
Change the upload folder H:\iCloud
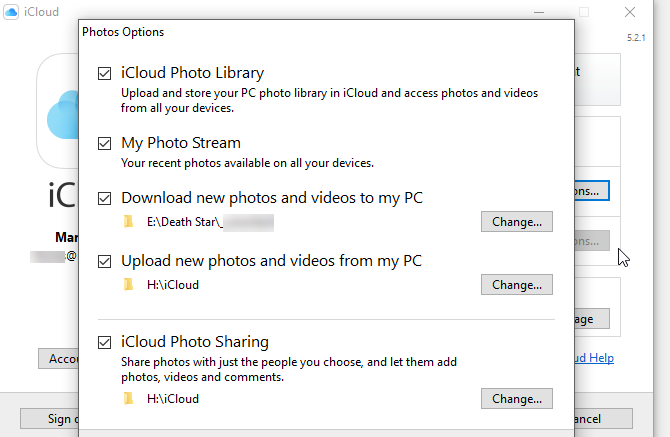click(x=516, y=285)
